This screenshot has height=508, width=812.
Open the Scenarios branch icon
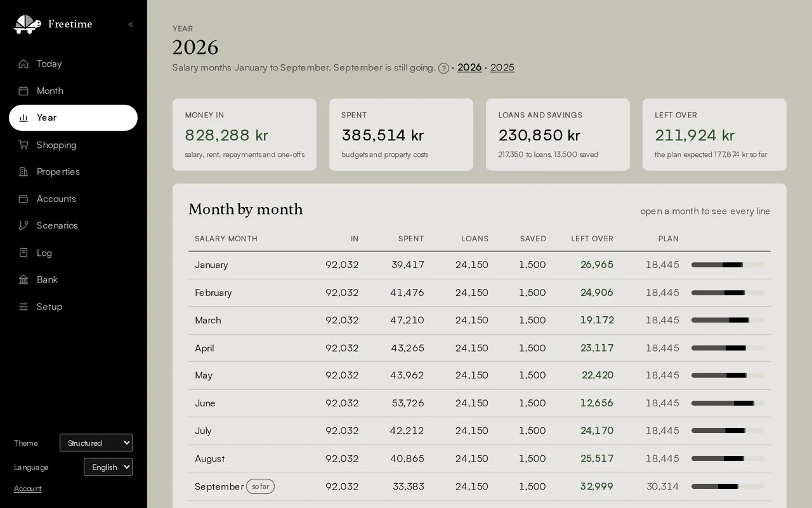pyautogui.click(x=23, y=225)
